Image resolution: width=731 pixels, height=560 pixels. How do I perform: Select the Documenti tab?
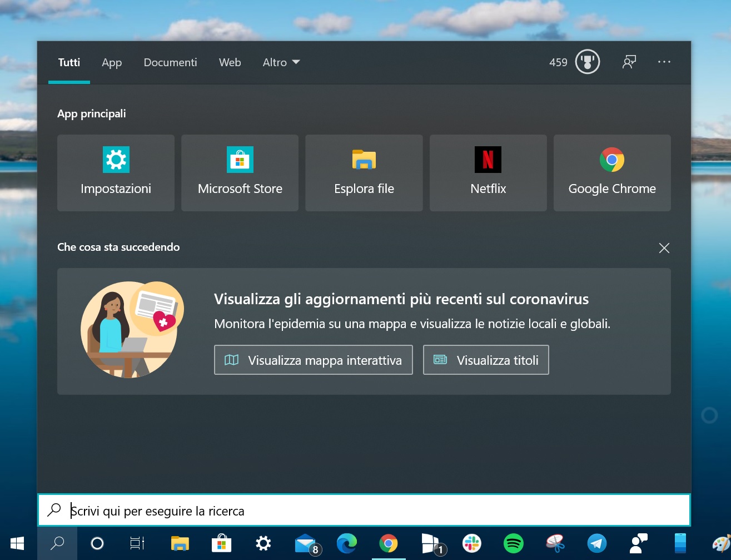pos(170,63)
